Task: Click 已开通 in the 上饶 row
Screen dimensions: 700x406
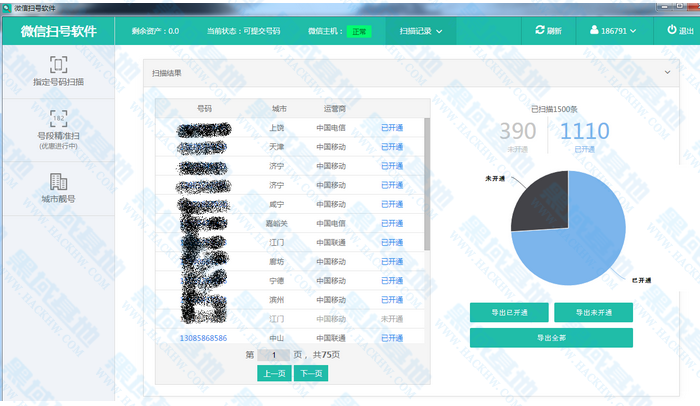Action: click(x=392, y=128)
